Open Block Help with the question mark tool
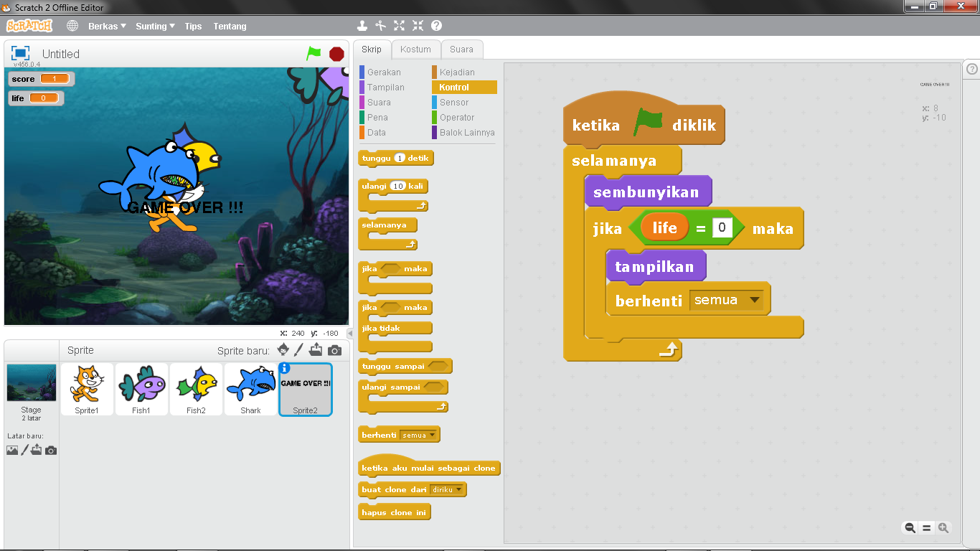The width and height of the screenshot is (980, 551). [x=436, y=25]
